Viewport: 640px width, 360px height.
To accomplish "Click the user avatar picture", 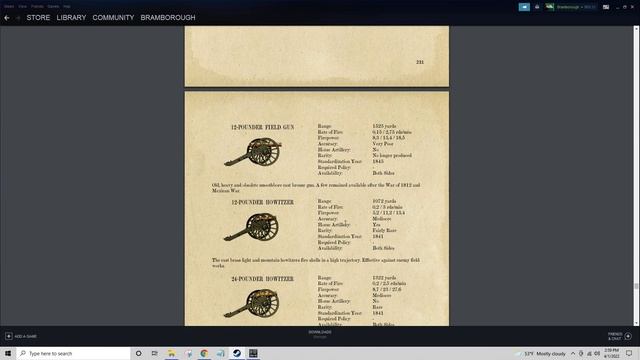I will pos(550,7).
